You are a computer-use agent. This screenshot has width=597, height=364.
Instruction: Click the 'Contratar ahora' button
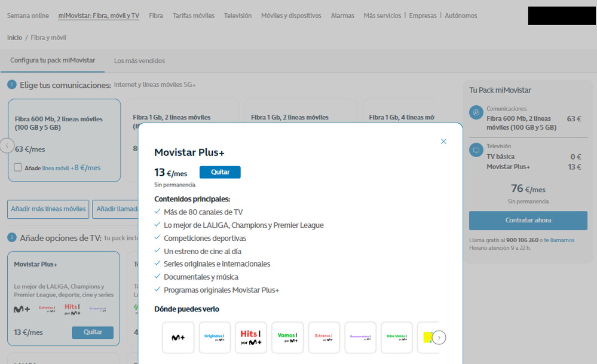[528, 221]
